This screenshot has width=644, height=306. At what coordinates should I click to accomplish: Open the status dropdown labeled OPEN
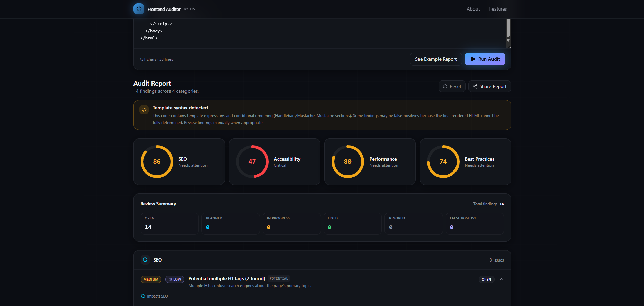coord(486,280)
